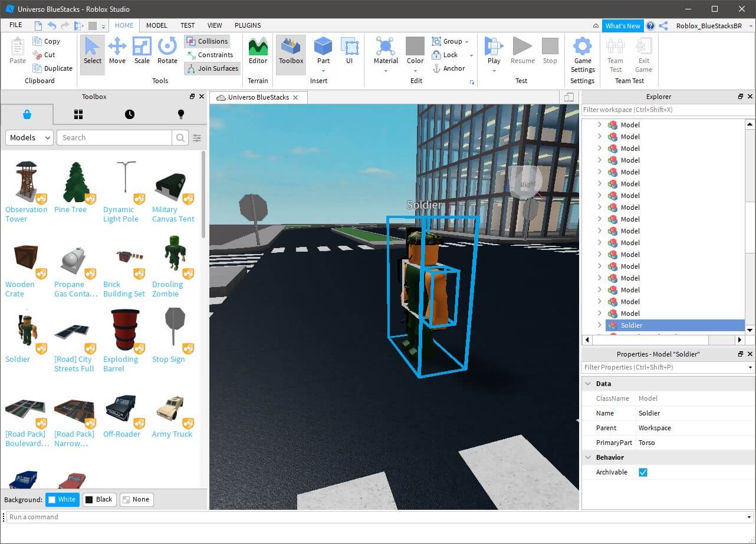Click the Toolbox icon in ribbon
Screen dimensions: 756x544
291,51
